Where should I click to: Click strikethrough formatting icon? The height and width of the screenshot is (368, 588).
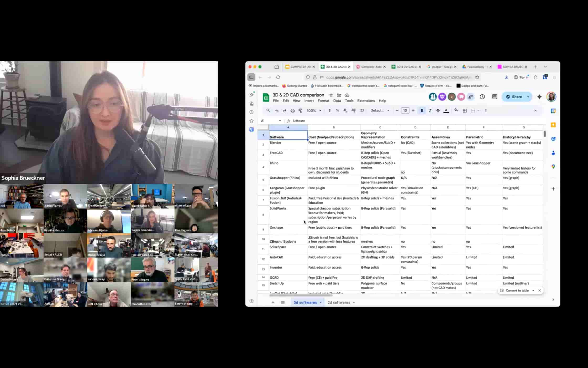click(x=438, y=111)
